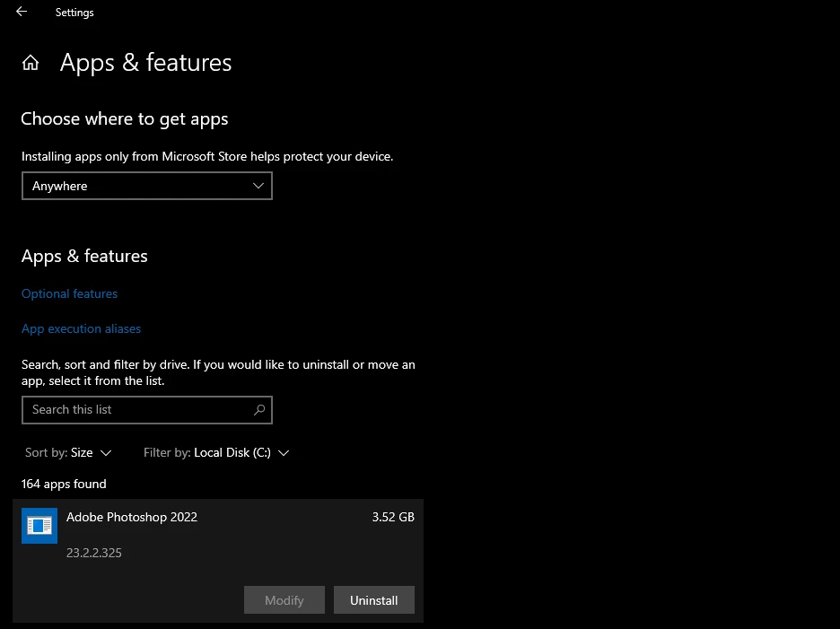Open the Filter by Local Disk (C:) dropdown
The height and width of the screenshot is (629, 840).
pyautogui.click(x=216, y=453)
